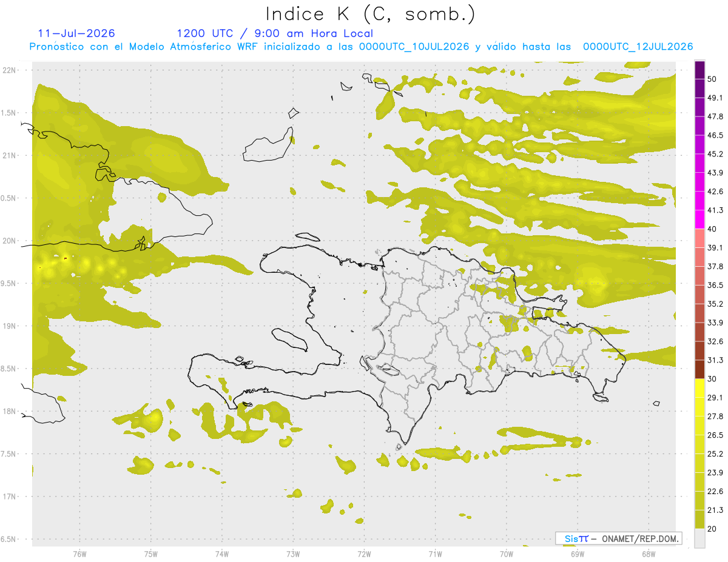The image size is (728, 562).
Task: Click the '69W' longitude label
Action: click(x=577, y=554)
